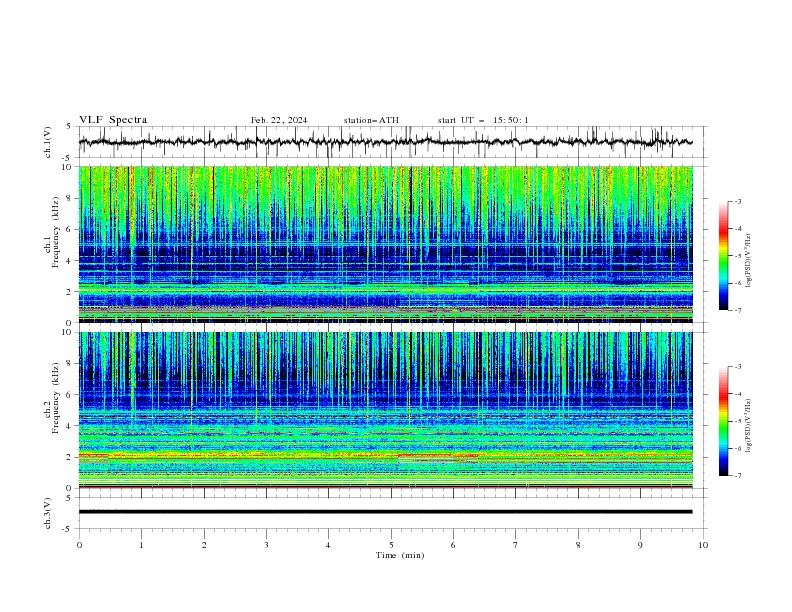This screenshot has height=612, width=792.
Task: Select the "start UT = 15:50:1" text
Action: pyautogui.click(x=483, y=120)
